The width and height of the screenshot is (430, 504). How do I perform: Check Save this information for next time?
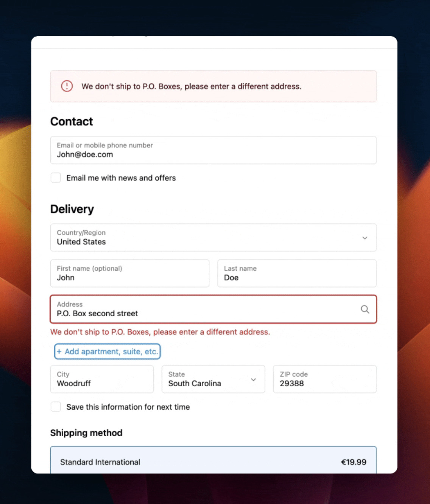click(56, 407)
